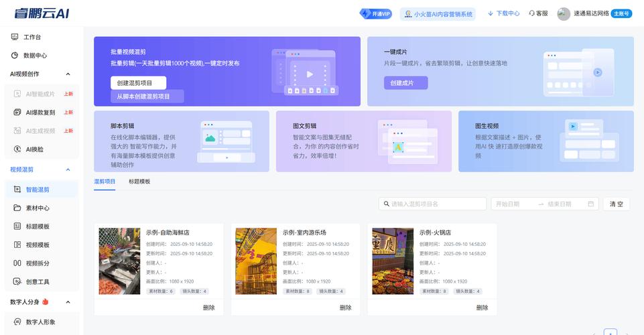Delete the 示例-自助海鲜店 project
Screen dimensions: 644x335
tap(208, 308)
